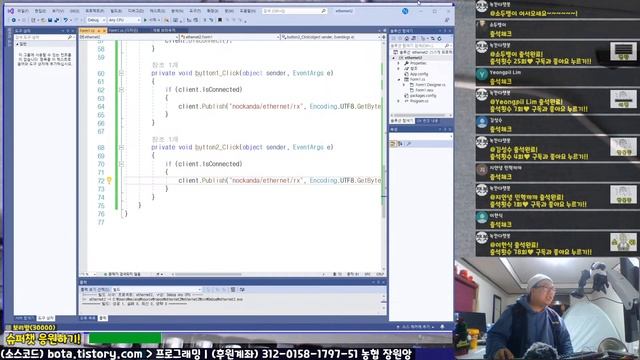Click the lightbulb quick action on line 72

pyautogui.click(x=109, y=180)
